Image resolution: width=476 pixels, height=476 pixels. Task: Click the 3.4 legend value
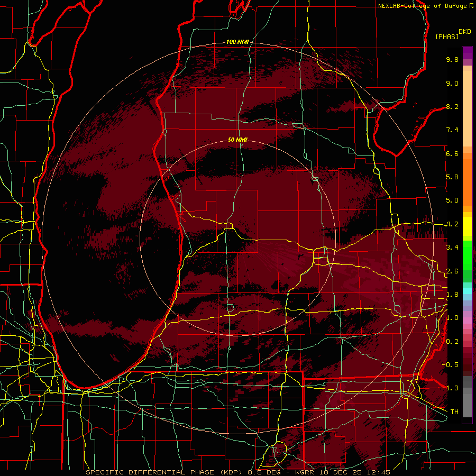coord(452,248)
